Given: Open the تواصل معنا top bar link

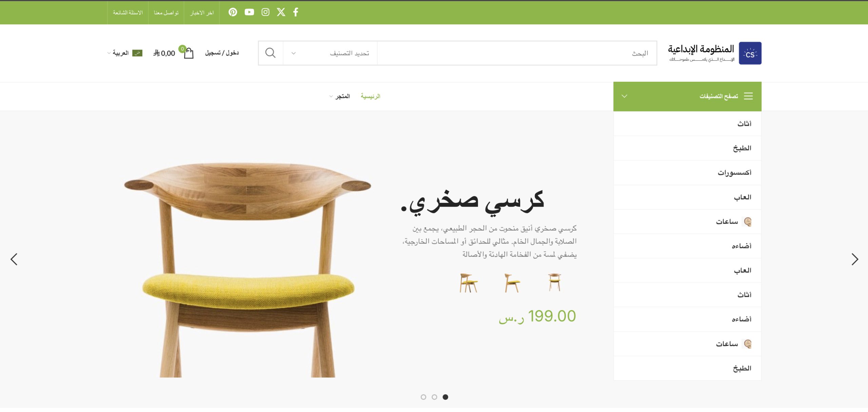Looking at the screenshot, I should 166,13.
